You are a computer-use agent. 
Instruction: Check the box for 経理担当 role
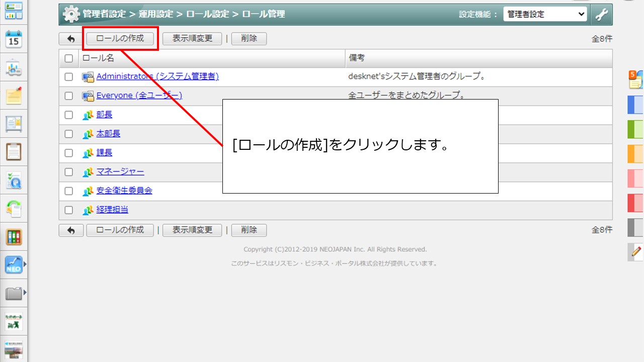pos(69,210)
